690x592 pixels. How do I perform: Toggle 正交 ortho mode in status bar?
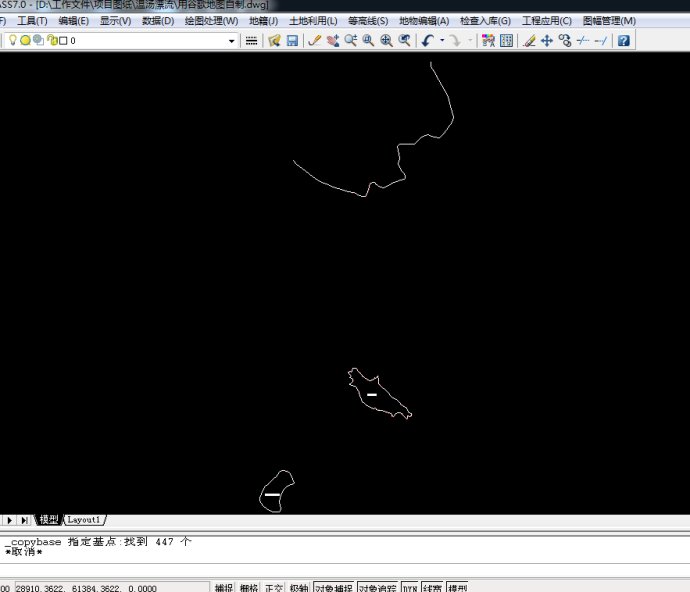273,587
